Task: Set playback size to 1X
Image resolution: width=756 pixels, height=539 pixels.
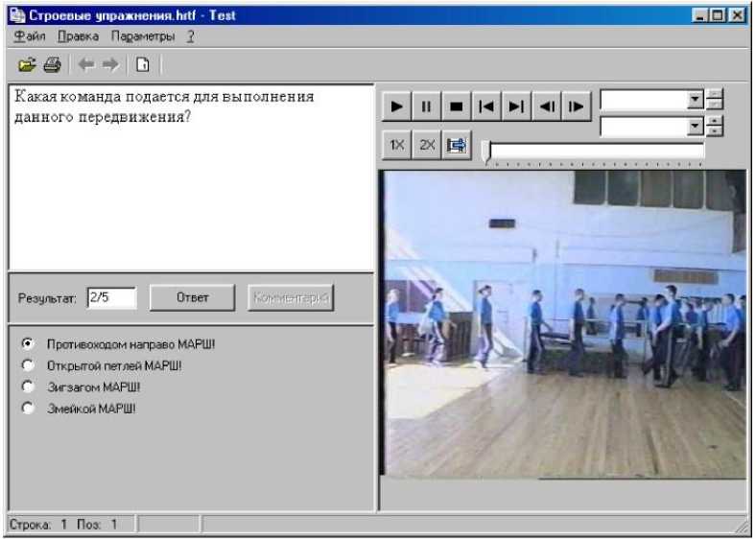Action: click(396, 145)
